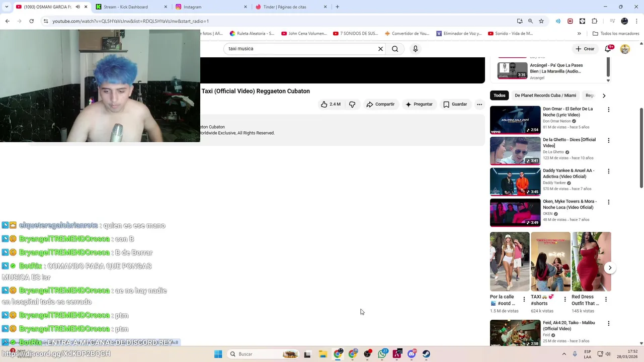
Task: Open Ruleta Aleatoria bookmark
Action: [x=252, y=34]
